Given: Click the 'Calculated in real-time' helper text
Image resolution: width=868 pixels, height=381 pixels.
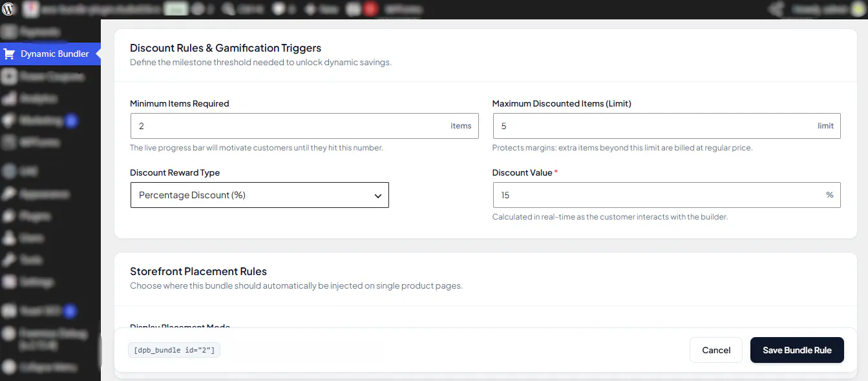Looking at the screenshot, I should [610, 217].
